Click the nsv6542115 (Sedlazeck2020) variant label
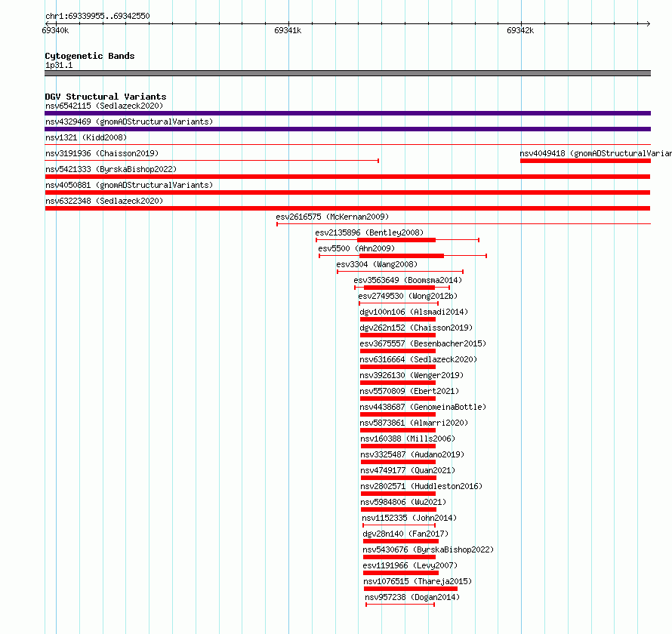The width and height of the screenshot is (672, 634). pyautogui.click(x=104, y=106)
